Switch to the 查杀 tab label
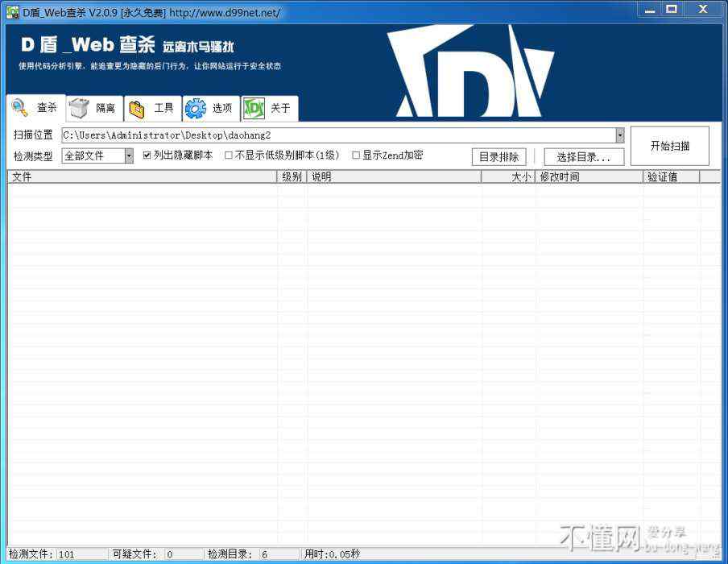The width and height of the screenshot is (728, 564). coord(47,108)
